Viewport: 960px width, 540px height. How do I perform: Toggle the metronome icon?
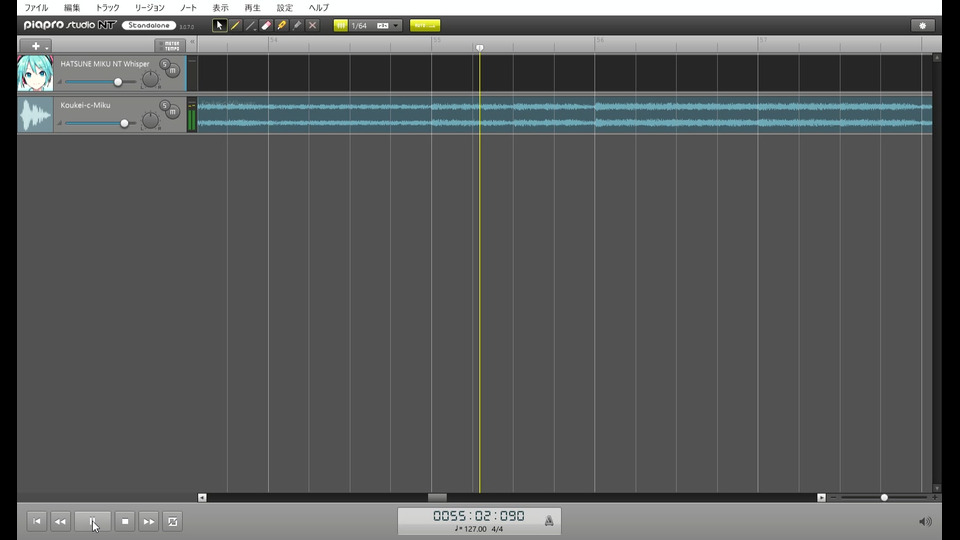click(x=549, y=521)
